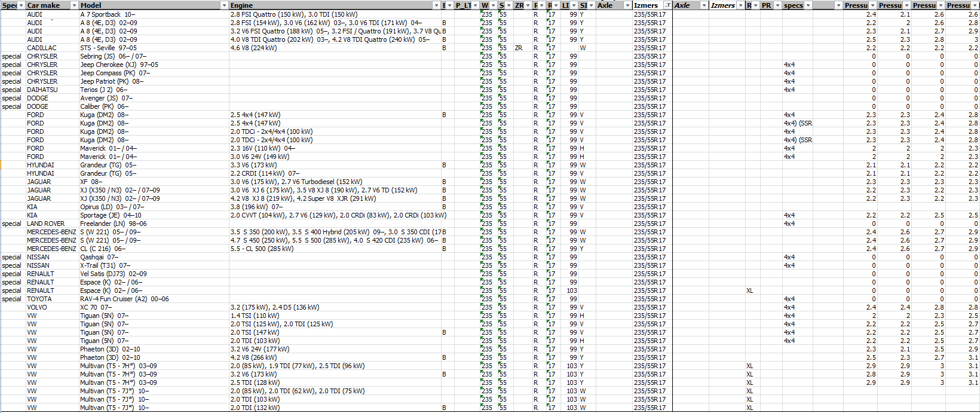Select the 'Freelander (LN) 98–06' cell
The height and width of the screenshot is (413, 980).
[x=154, y=224]
